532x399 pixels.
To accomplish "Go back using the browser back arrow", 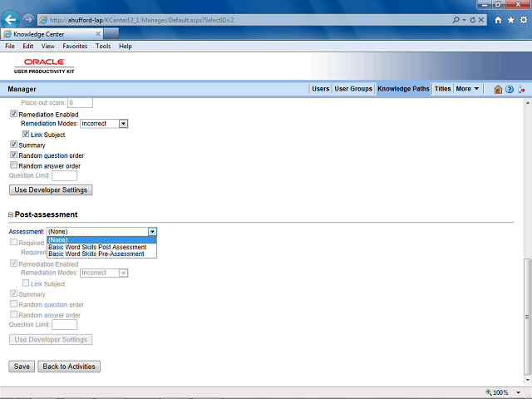I will click(x=10, y=20).
